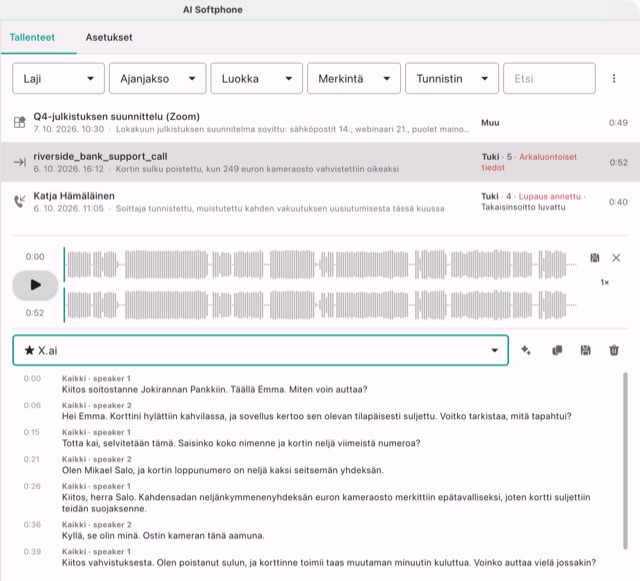
Task: Jump to the 0:06 transcript timestamp
Action: point(32,405)
